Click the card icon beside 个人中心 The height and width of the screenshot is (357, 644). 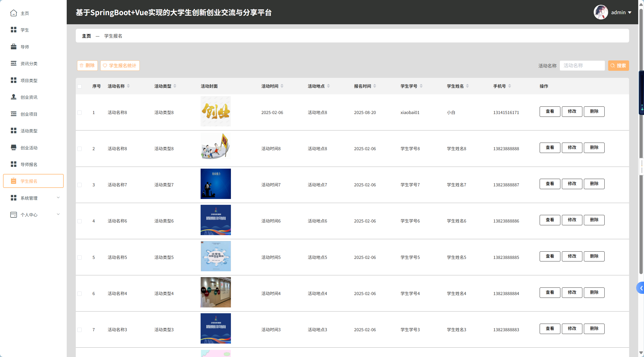14,215
